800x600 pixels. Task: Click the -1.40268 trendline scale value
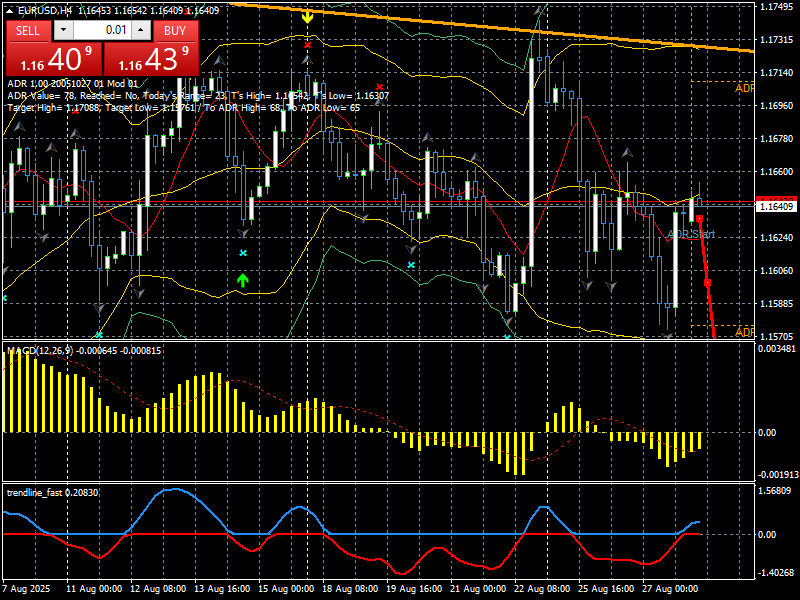776,573
